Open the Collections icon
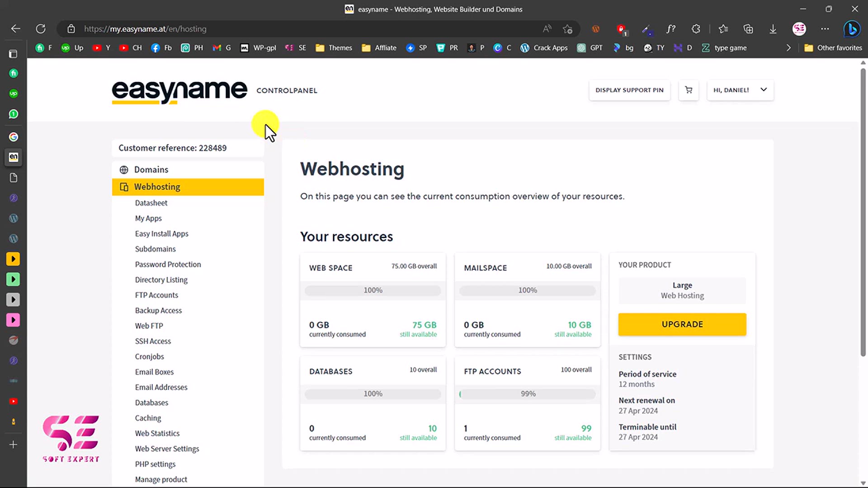The image size is (868, 488). [x=748, y=29]
